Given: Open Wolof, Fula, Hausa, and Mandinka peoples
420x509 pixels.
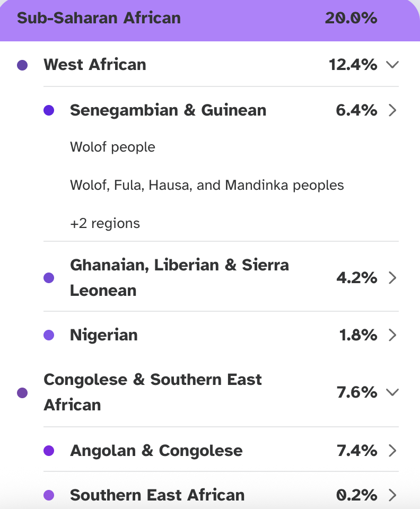Looking at the screenshot, I should pyautogui.click(x=207, y=185).
